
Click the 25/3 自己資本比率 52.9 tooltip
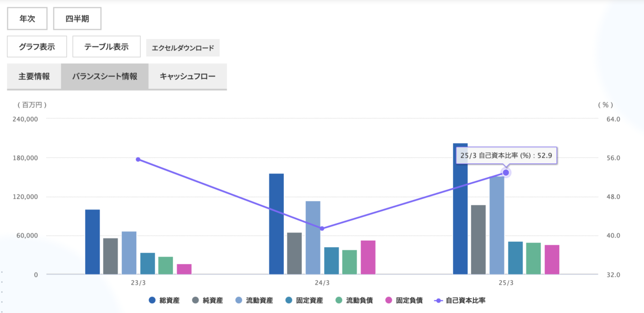[506, 156]
